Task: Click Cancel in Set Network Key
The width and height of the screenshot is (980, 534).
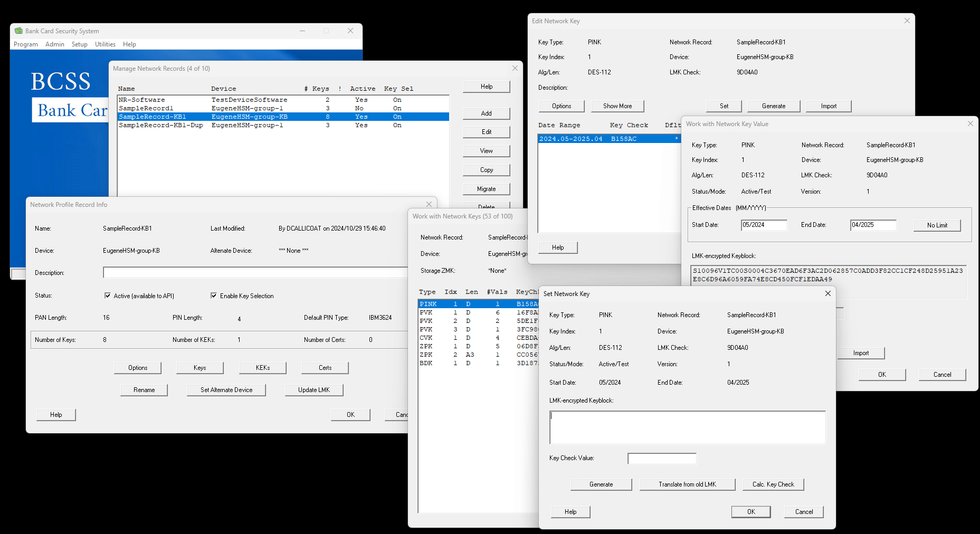Action: [804, 512]
